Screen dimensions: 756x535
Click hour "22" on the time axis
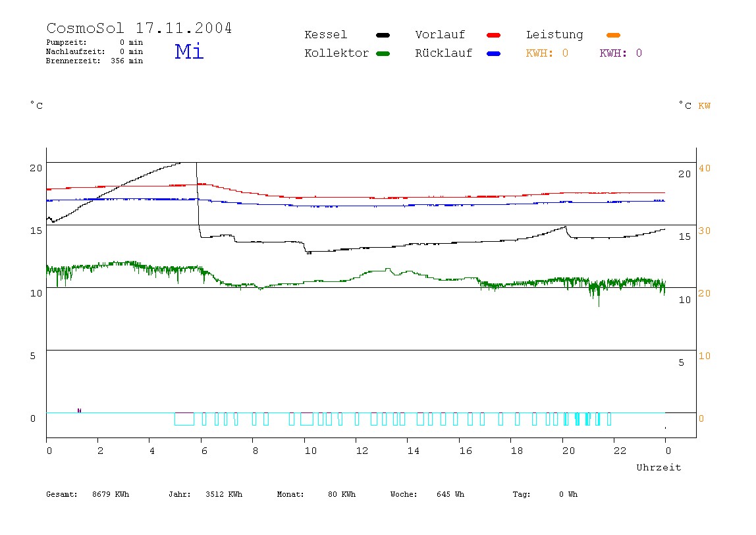(620, 451)
